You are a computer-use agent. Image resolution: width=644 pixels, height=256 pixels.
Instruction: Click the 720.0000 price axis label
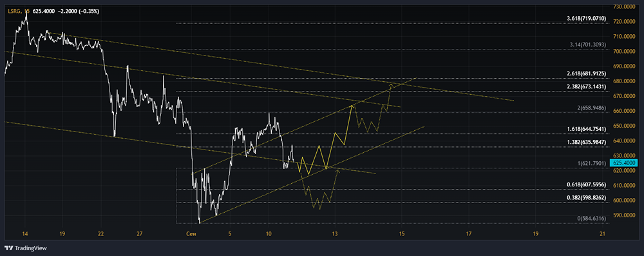(624, 21)
